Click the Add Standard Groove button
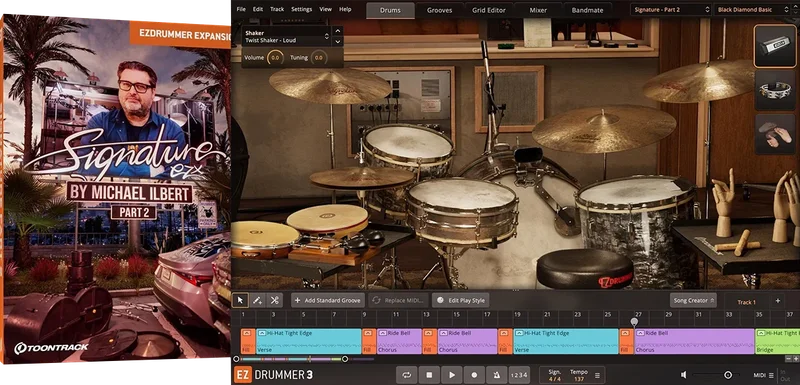The width and height of the screenshot is (800, 385). point(328,300)
